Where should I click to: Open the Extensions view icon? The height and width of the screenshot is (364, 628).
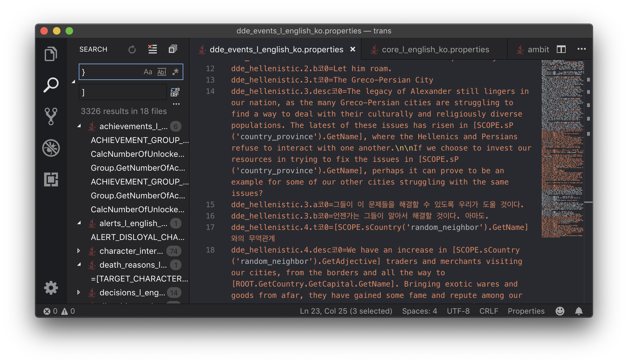51,179
